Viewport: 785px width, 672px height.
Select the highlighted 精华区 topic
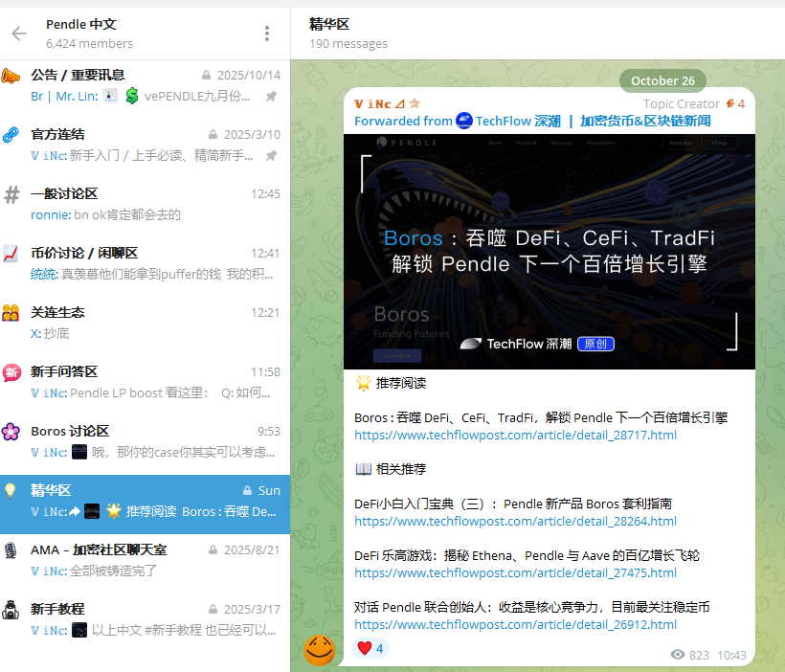point(144,501)
